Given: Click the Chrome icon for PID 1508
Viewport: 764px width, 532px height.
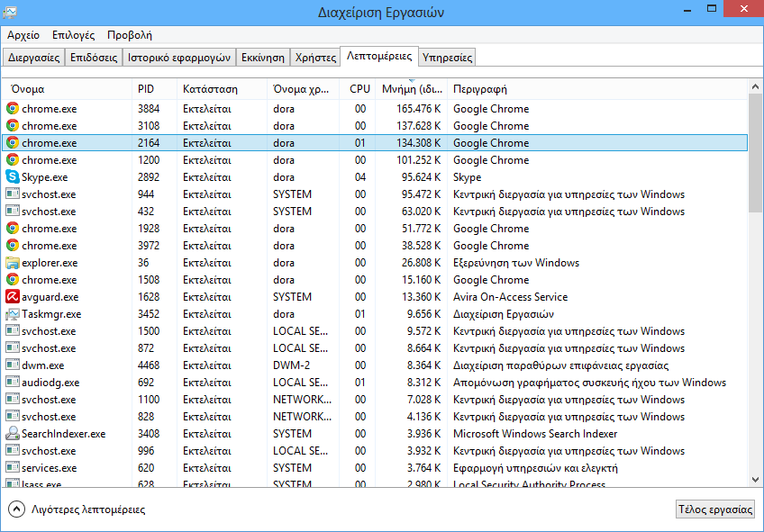Looking at the screenshot, I should point(13,279).
